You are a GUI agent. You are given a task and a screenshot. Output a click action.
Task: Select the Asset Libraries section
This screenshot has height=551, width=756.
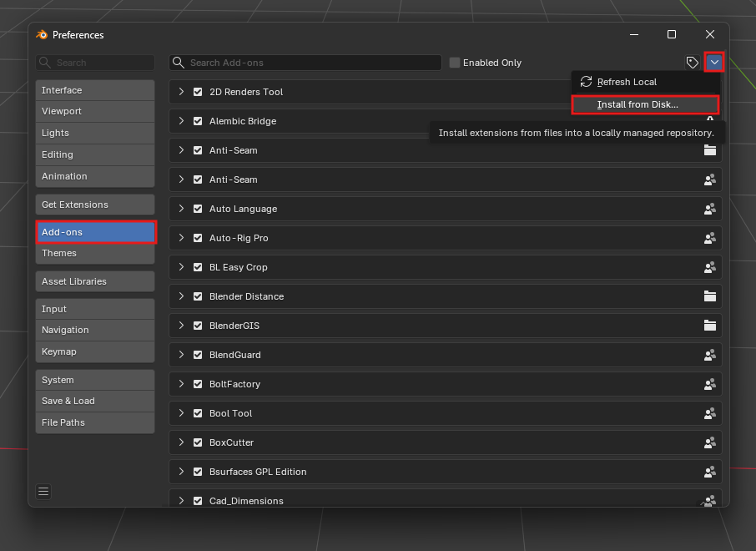(x=95, y=281)
